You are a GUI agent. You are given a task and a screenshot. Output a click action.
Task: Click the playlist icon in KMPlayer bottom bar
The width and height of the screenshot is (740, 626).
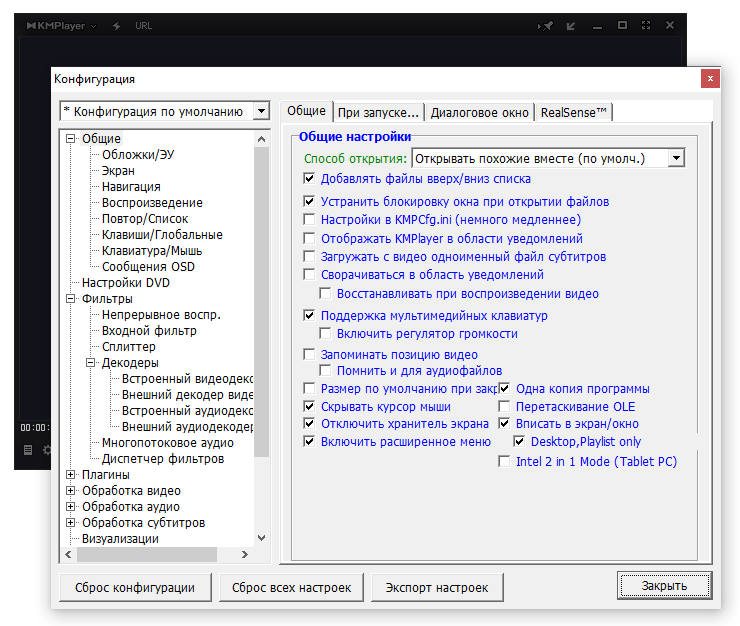click(28, 450)
